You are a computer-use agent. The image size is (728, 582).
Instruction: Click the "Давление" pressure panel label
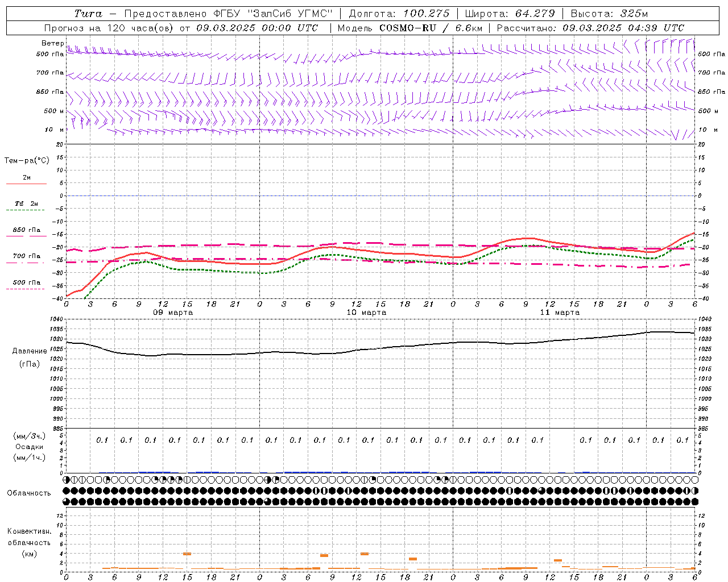pos(30,351)
